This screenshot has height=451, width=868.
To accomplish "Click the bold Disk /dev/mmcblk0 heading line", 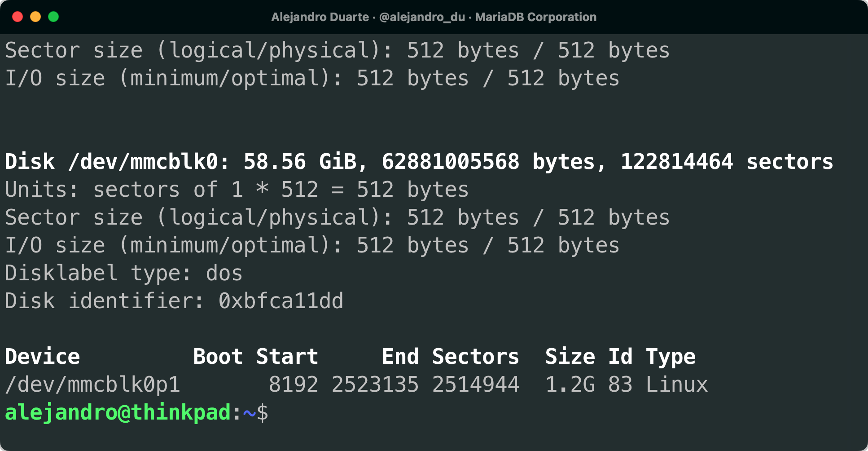I will click(x=418, y=162).
